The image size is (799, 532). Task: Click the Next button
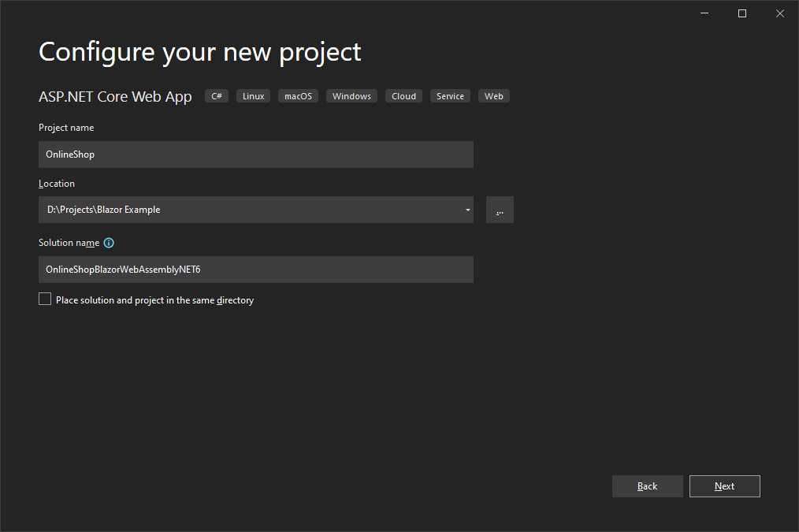pyautogui.click(x=725, y=486)
